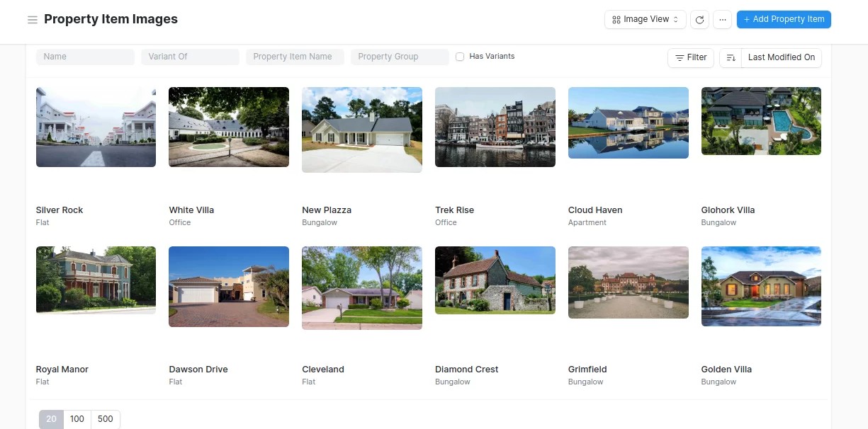Open the Diamond Crest cottage image
Viewport: 868px width, 429px height.
[x=495, y=280]
